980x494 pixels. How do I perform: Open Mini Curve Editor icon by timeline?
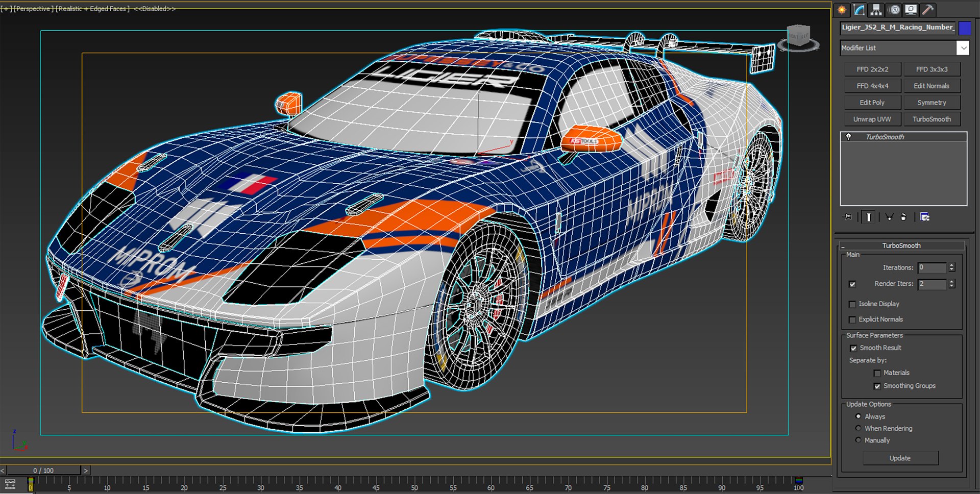[10, 484]
